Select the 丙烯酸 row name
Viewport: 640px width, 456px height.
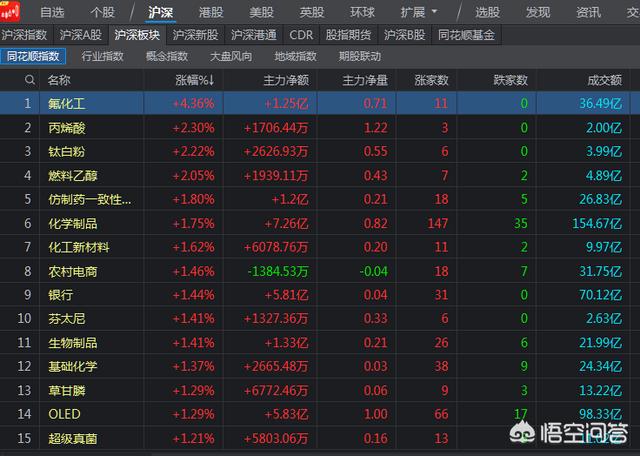coord(67,128)
